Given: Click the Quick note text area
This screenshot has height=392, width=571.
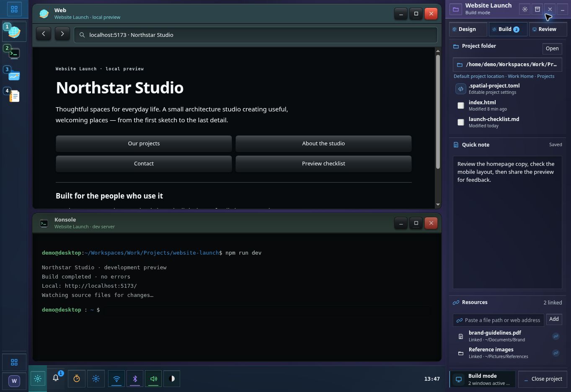Looking at the screenshot, I should click(x=507, y=222).
